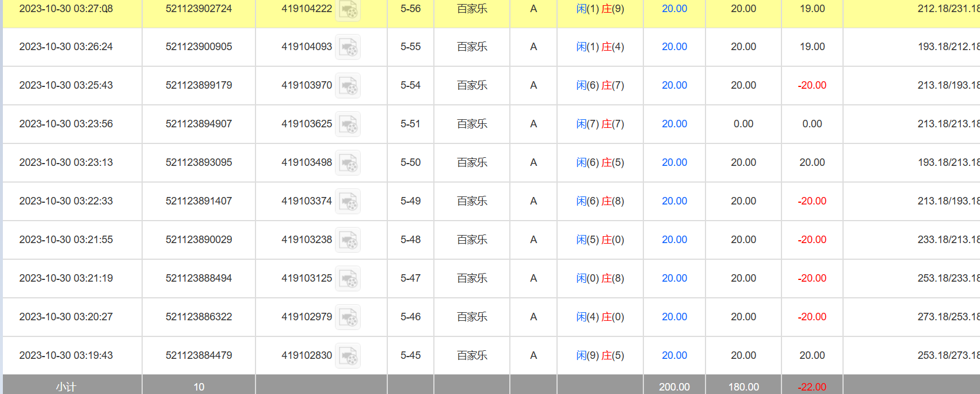Open replay icon for round 419102979
Viewport: 980px width, 394px height.
tap(348, 317)
